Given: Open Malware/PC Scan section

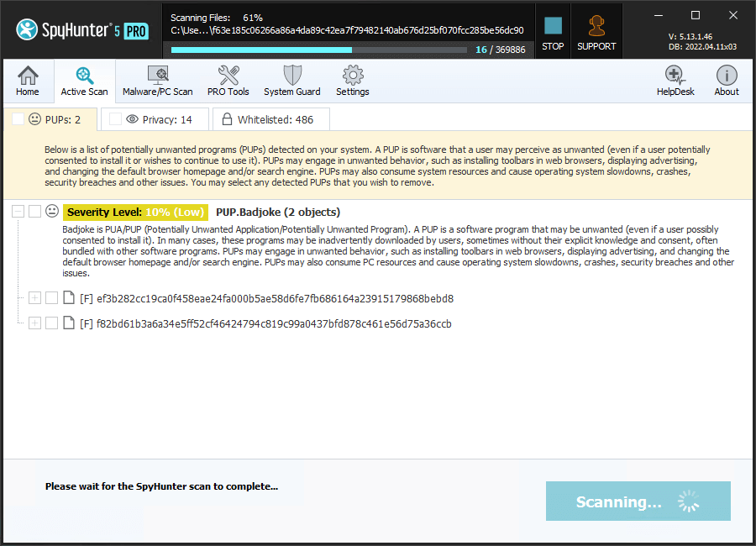Looking at the screenshot, I should click(157, 81).
